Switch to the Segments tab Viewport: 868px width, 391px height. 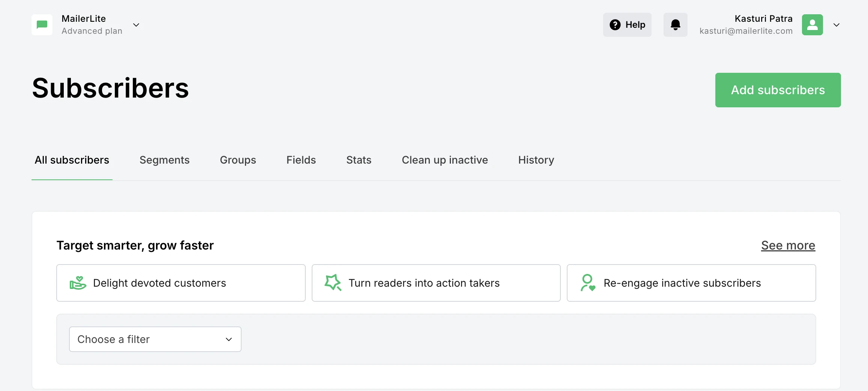pos(164,160)
